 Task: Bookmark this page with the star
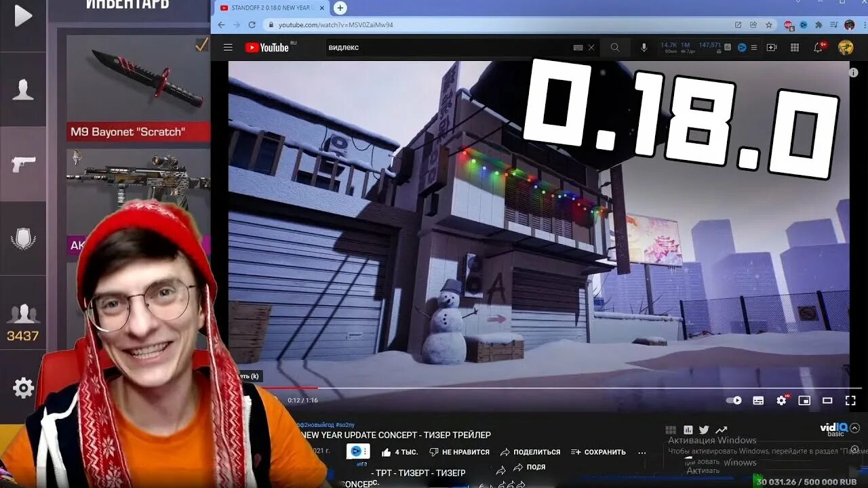768,25
